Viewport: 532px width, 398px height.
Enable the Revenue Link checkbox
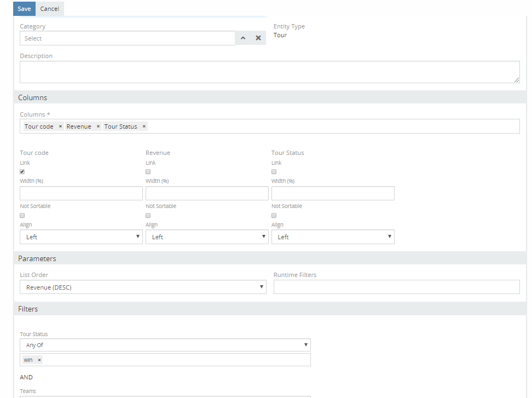[x=148, y=172]
